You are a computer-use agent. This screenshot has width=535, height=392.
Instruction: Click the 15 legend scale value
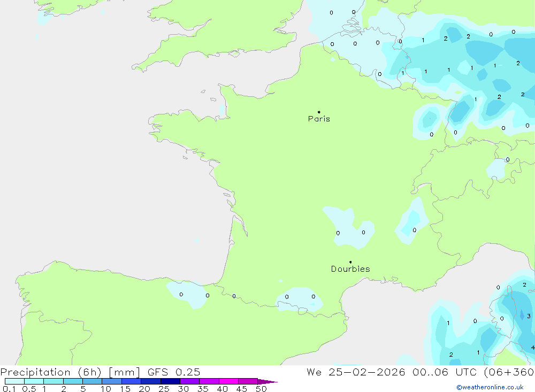[x=125, y=389]
